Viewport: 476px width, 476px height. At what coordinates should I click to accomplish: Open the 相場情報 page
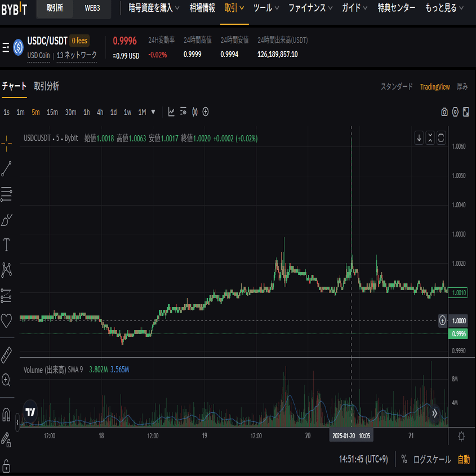pyautogui.click(x=202, y=8)
